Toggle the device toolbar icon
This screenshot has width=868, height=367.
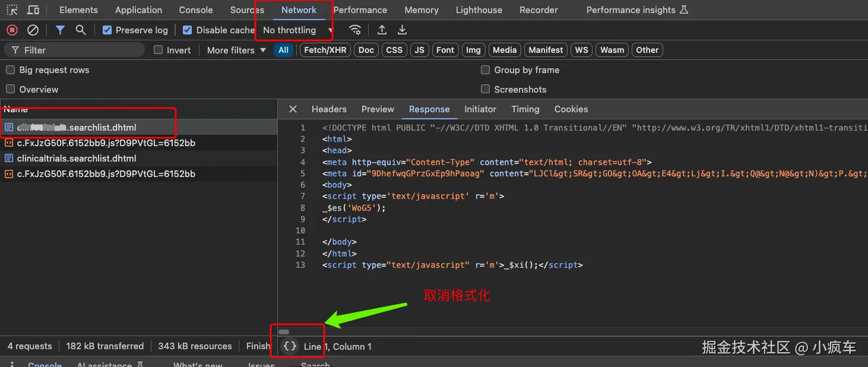tap(33, 10)
